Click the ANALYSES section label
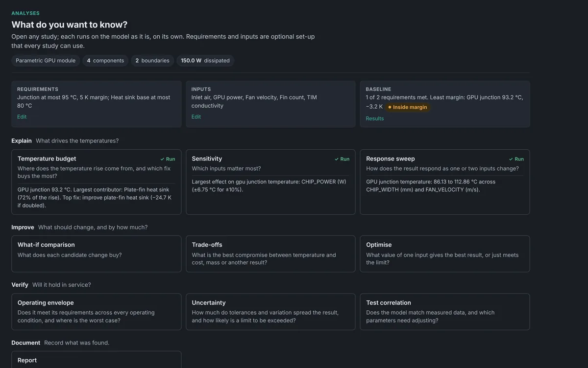 click(25, 13)
